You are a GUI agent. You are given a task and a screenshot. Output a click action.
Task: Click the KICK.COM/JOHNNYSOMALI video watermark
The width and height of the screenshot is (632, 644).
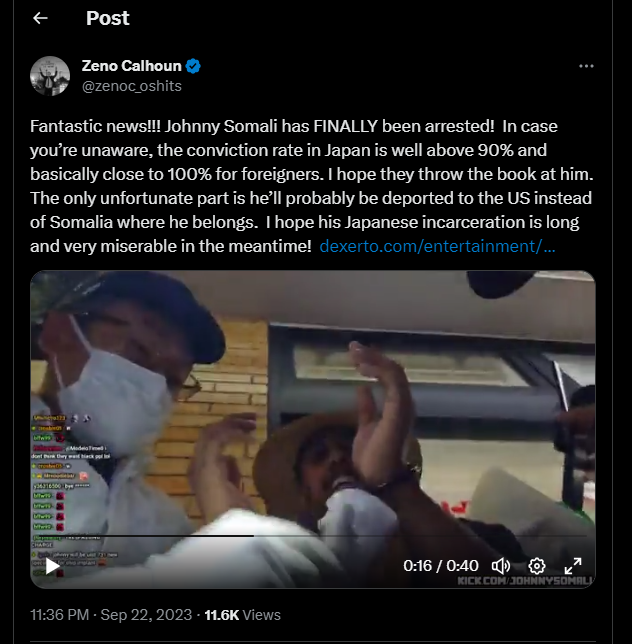(x=525, y=580)
